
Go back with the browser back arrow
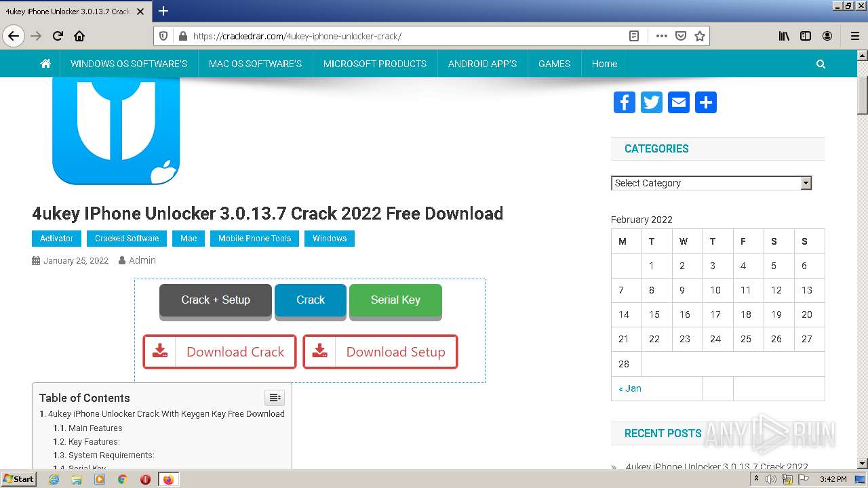[x=14, y=36]
